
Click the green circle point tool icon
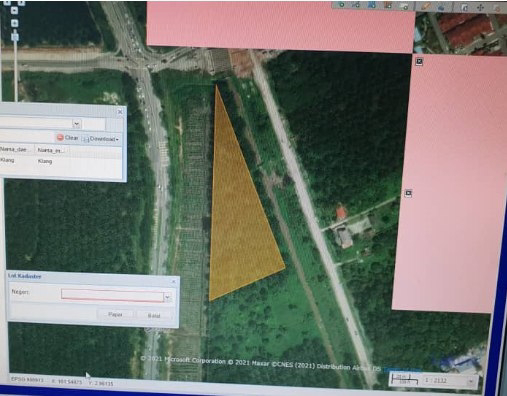click(341, 5)
